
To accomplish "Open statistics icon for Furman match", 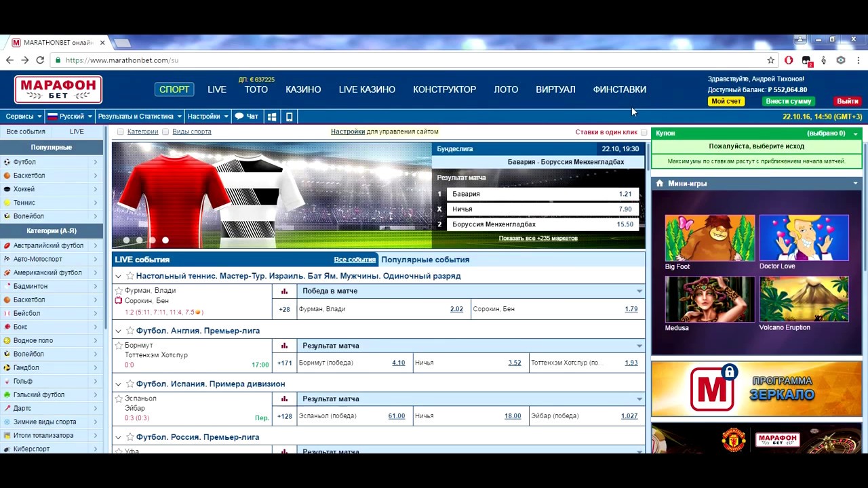I will pyautogui.click(x=284, y=291).
